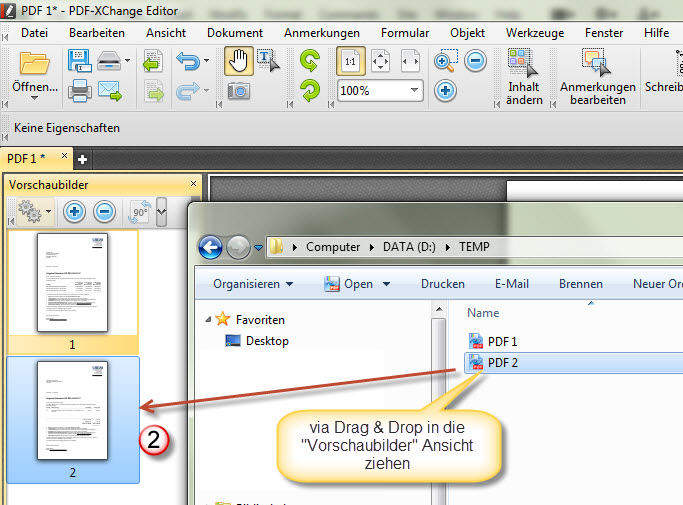
Task: Open the Ansicht menu
Action: point(166,33)
